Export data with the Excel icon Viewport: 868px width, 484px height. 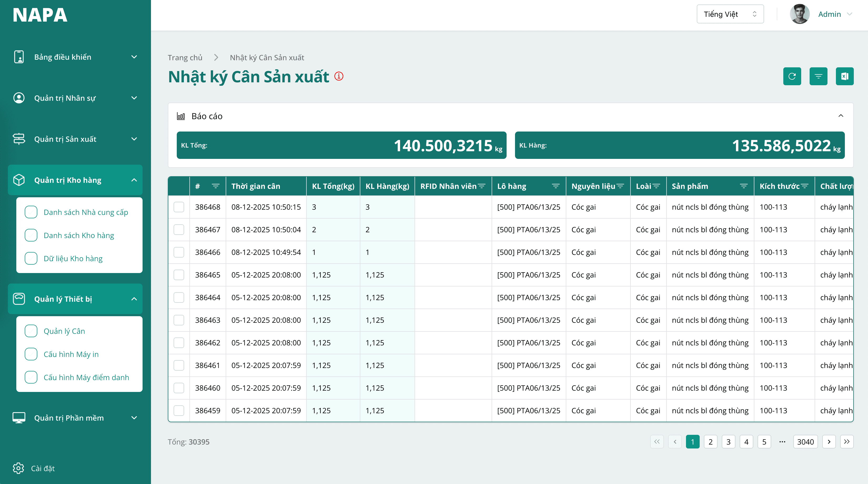[844, 76]
